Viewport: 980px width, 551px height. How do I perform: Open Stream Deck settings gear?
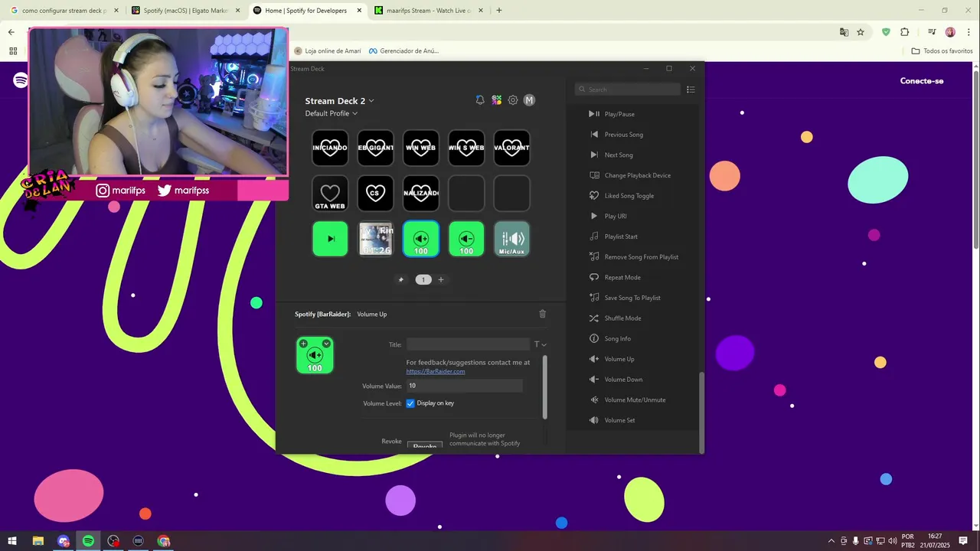click(513, 100)
